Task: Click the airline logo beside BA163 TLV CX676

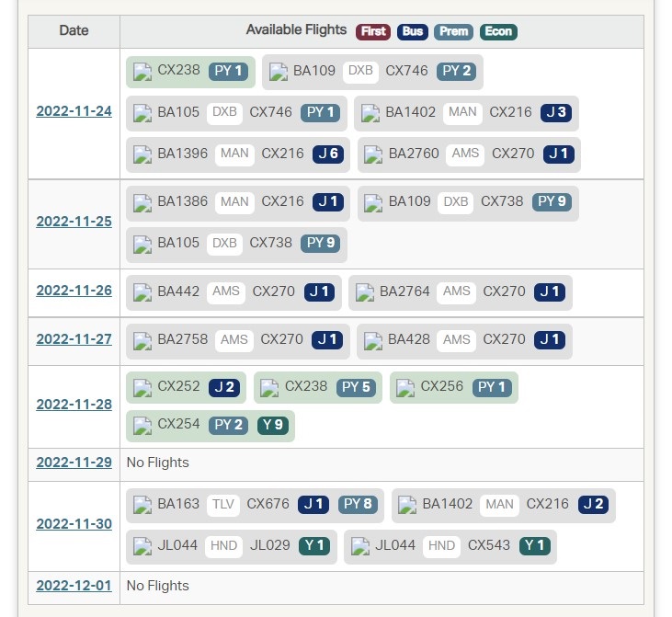Action: (x=142, y=505)
